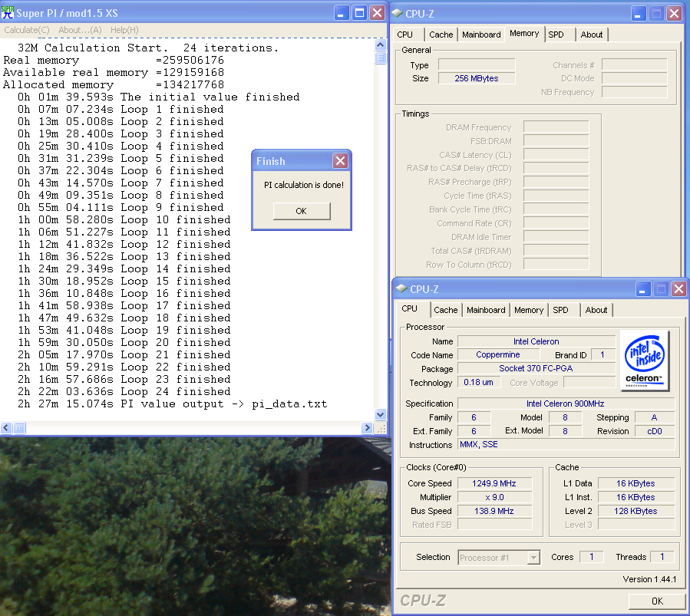Click the Size field showing 256 MBytes

tap(477, 78)
